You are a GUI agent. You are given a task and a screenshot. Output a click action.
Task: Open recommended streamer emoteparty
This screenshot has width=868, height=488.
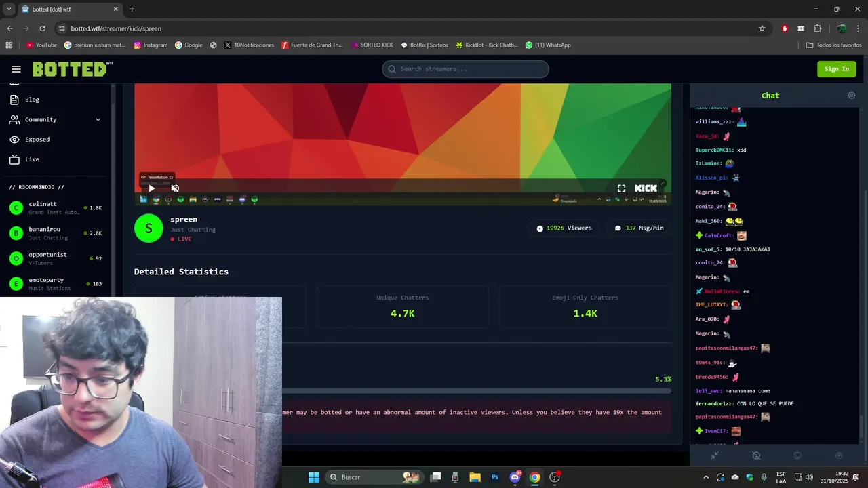(x=55, y=283)
